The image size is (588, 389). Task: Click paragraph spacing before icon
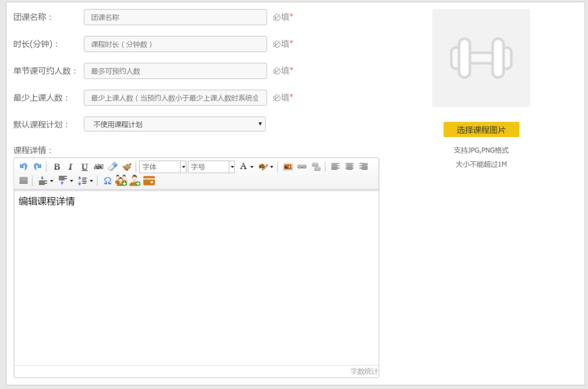(x=43, y=181)
